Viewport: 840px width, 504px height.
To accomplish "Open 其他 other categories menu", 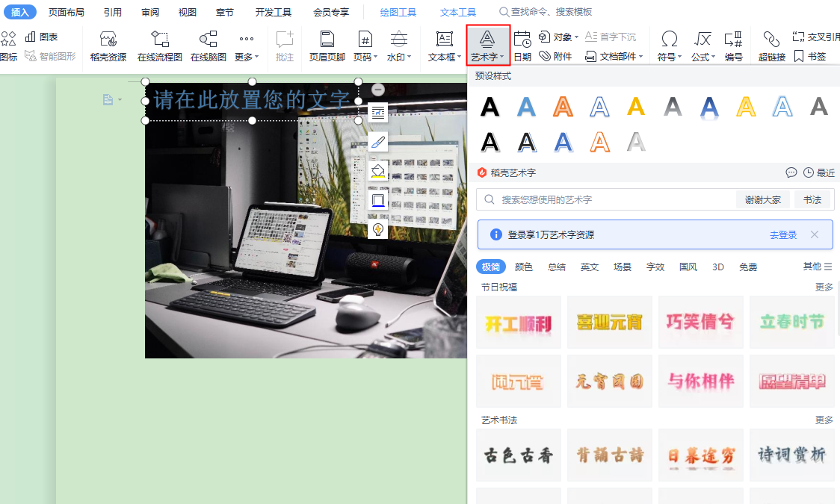I will click(818, 266).
